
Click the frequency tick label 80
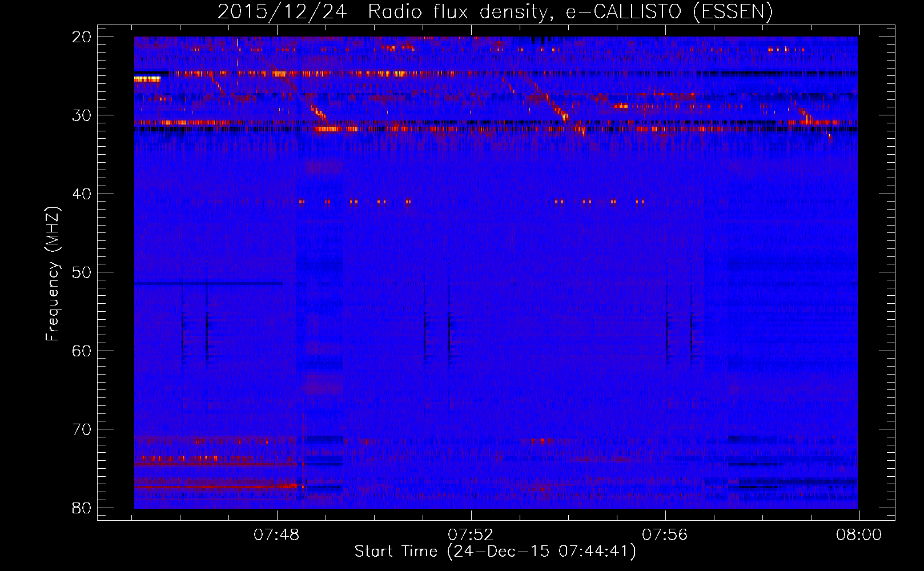tap(82, 508)
